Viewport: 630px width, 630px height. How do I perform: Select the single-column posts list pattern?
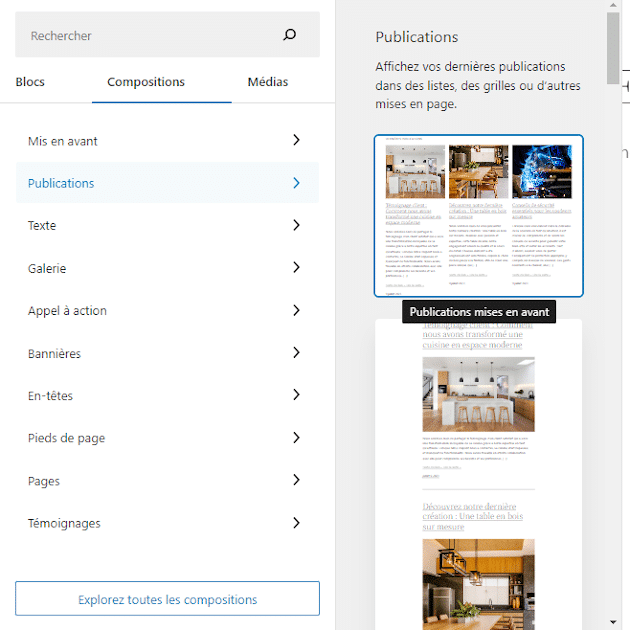[478, 470]
